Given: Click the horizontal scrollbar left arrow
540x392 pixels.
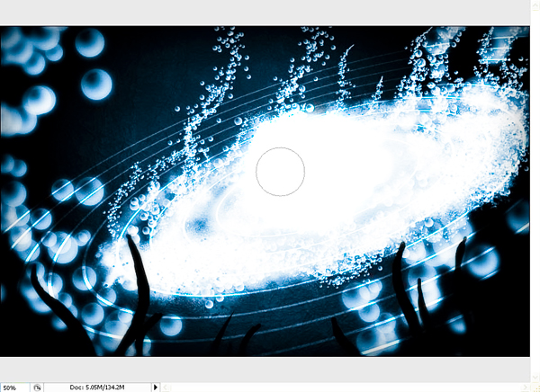Looking at the screenshot, I should (x=166, y=388).
